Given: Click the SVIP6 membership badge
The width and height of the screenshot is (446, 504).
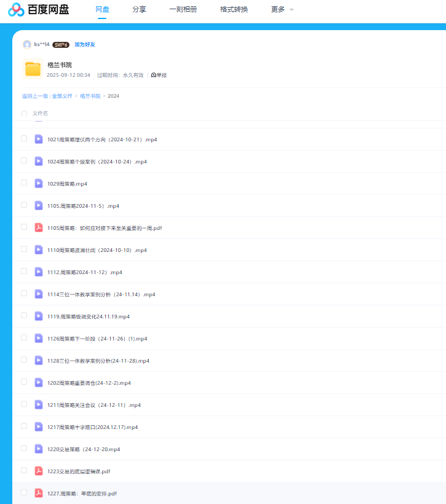Looking at the screenshot, I should 60,44.
